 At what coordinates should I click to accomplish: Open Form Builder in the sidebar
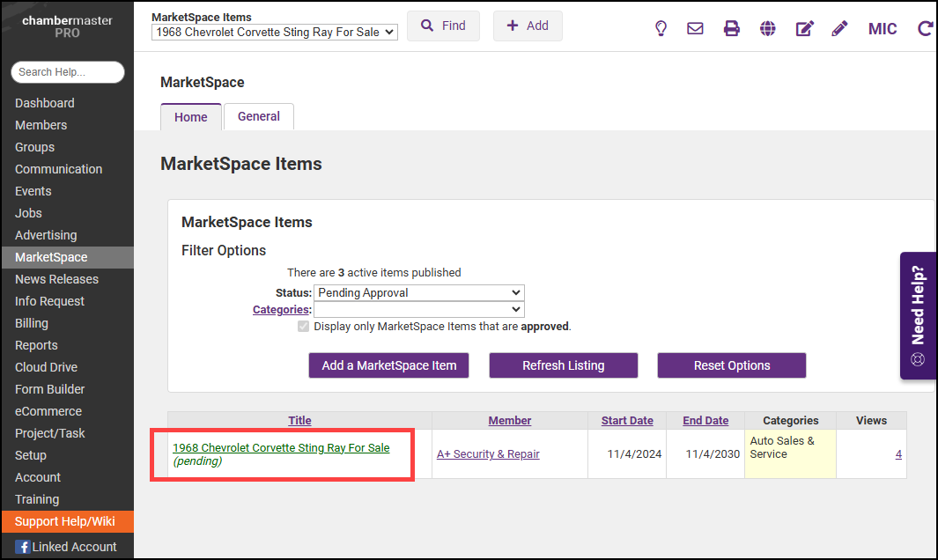tap(49, 389)
